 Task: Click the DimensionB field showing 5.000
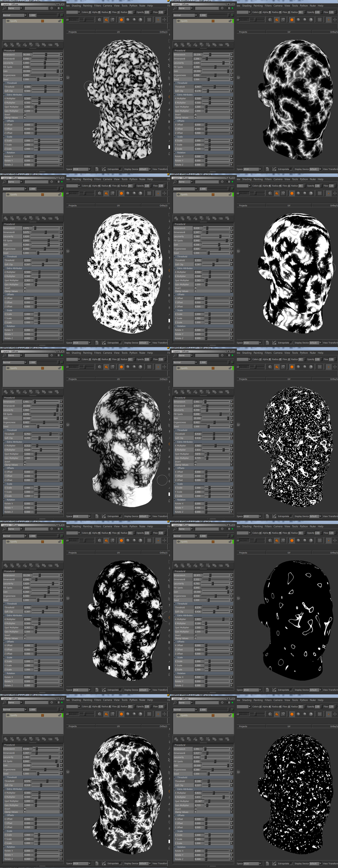27,59
